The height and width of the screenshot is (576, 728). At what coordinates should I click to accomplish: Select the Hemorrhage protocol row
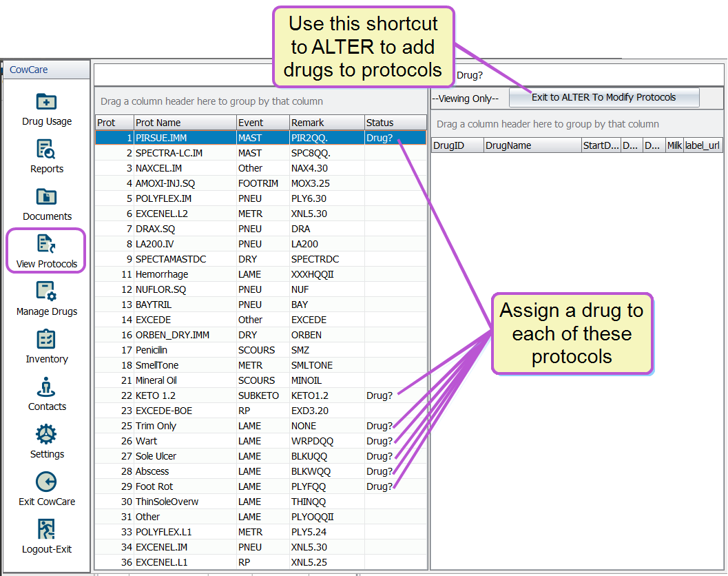pyautogui.click(x=260, y=274)
